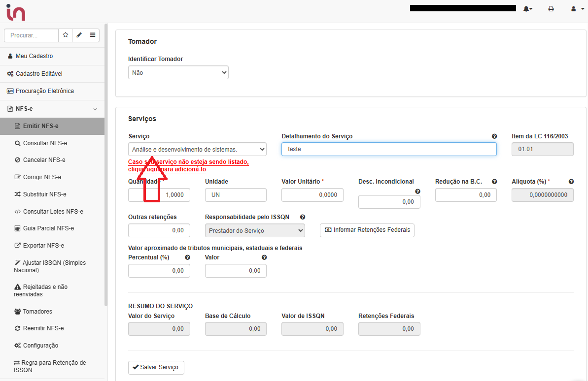Open the notifications bell icon
Image resolution: width=588 pixels, height=381 pixels.
527,9
